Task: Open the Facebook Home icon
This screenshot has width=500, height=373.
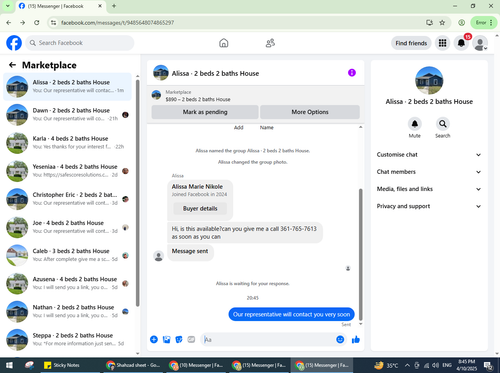Action: click(224, 43)
